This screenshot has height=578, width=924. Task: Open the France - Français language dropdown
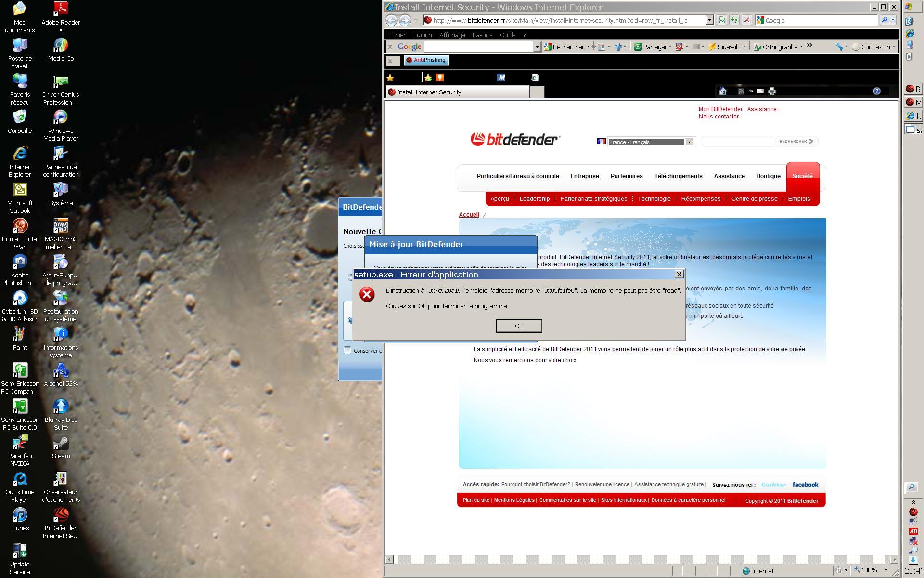coord(651,142)
